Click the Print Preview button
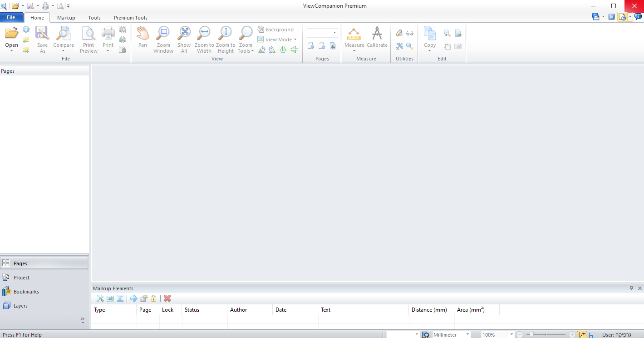This screenshot has height=338, width=644. tap(88, 40)
